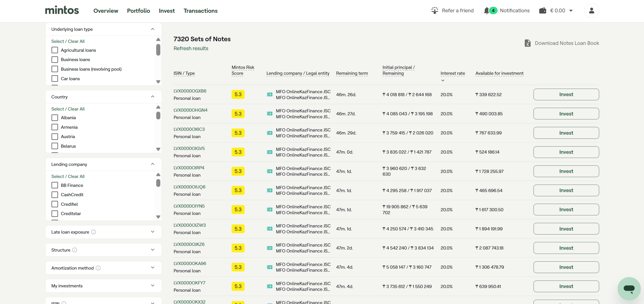Click info icon beside Amortization method
This screenshot has height=304, width=644.
click(98, 268)
